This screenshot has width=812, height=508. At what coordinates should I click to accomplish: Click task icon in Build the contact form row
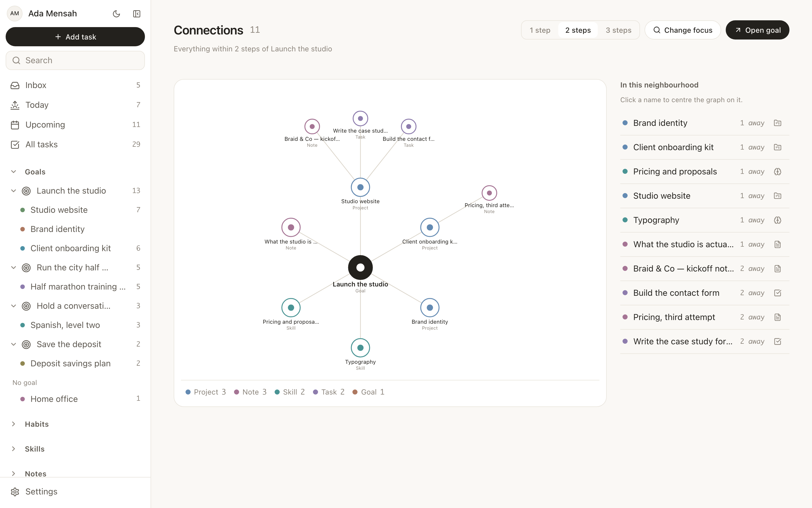[x=777, y=293]
